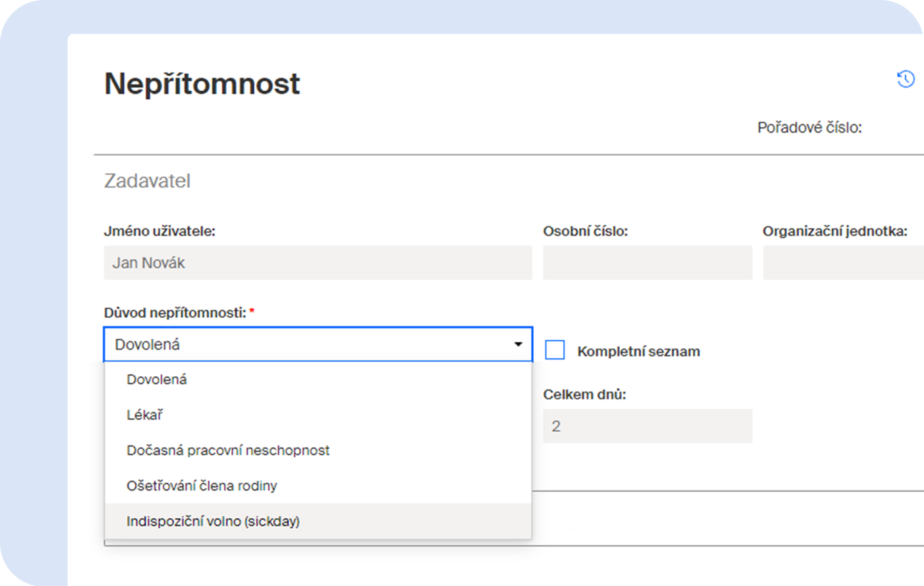The height and width of the screenshot is (586, 924).
Task: Click the Jméno uživatele field with Jan Novák
Action: pos(318,263)
